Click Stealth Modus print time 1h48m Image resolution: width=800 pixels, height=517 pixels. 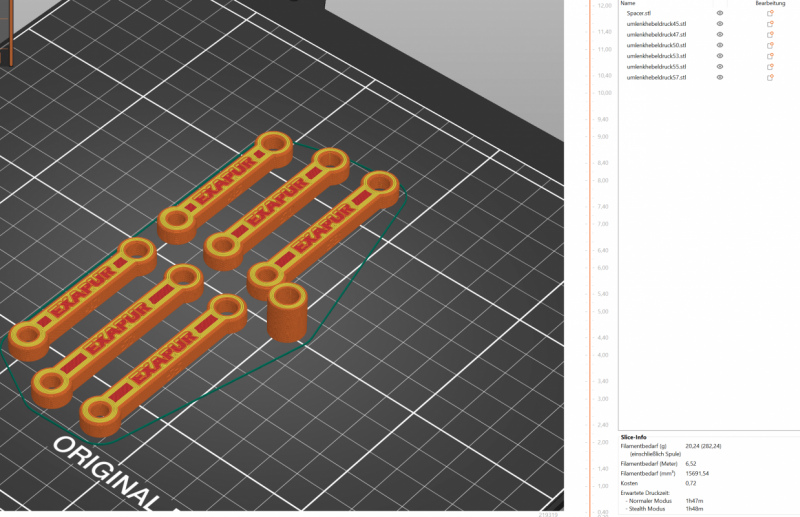point(694,509)
